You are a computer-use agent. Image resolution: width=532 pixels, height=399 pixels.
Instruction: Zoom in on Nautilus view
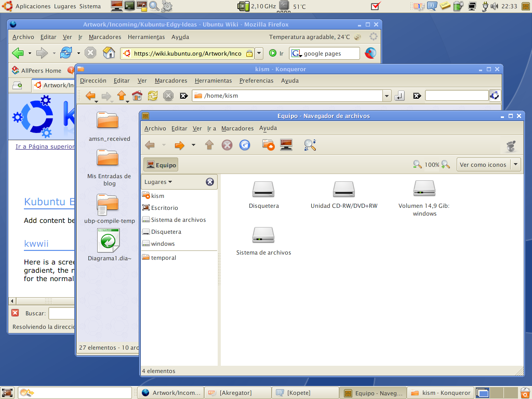(x=445, y=165)
